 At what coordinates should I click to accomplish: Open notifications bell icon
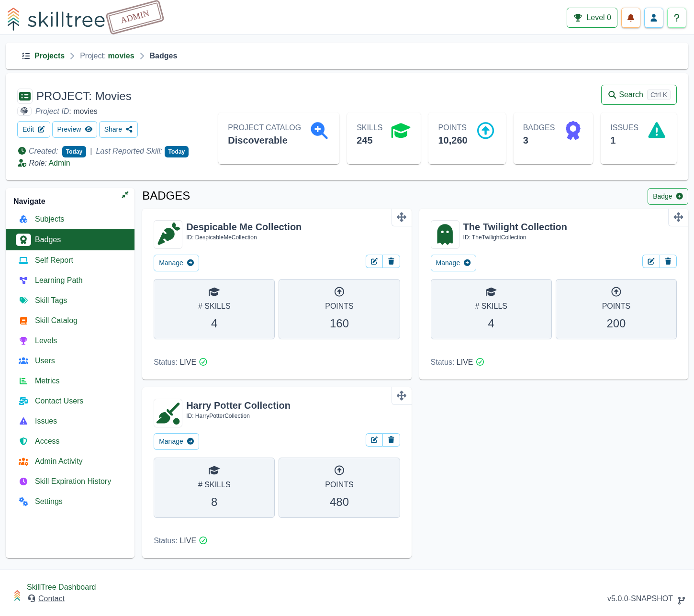click(x=631, y=18)
